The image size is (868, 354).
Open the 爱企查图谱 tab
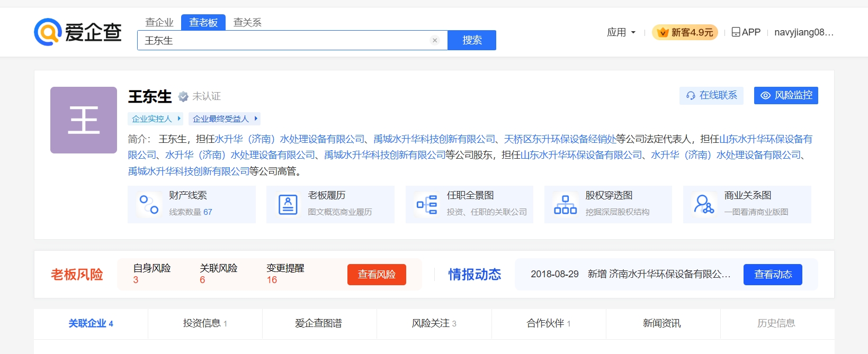click(319, 323)
